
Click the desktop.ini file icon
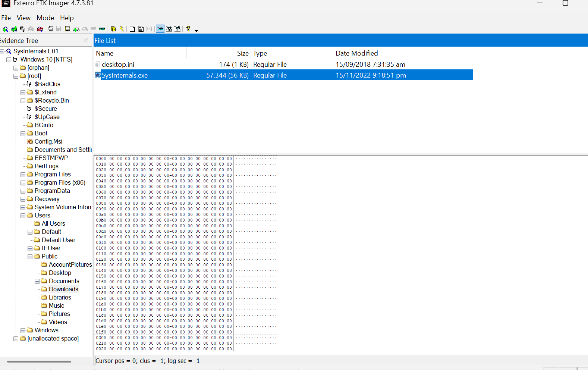[98, 64]
